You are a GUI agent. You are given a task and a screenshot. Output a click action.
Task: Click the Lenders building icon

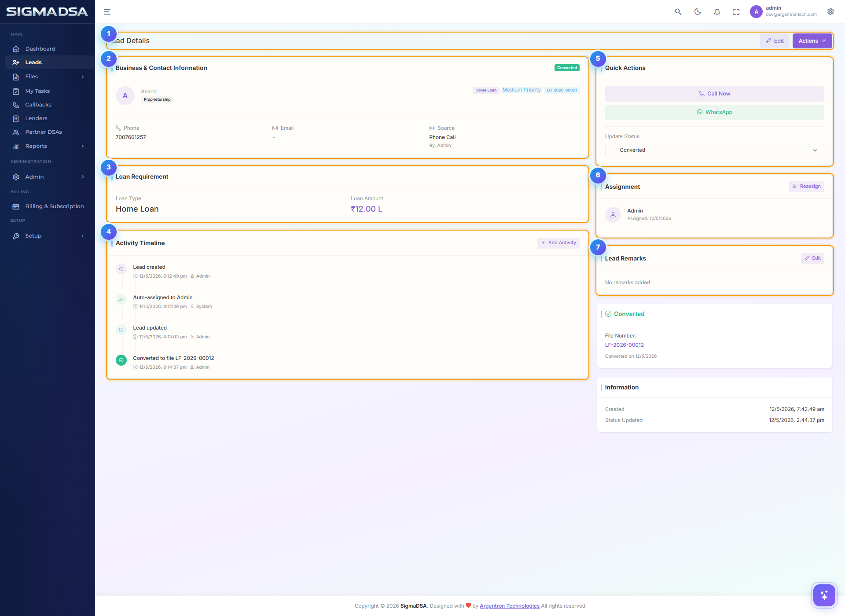16,118
